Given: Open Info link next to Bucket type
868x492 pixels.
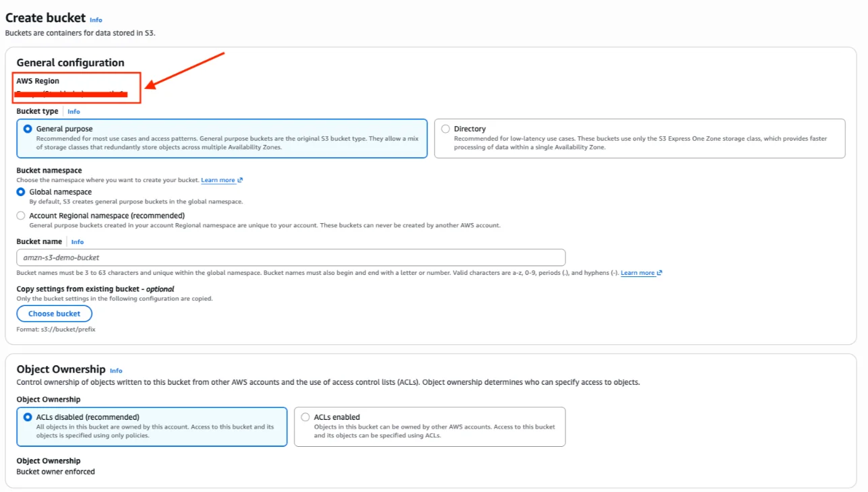Looking at the screenshot, I should coord(73,112).
